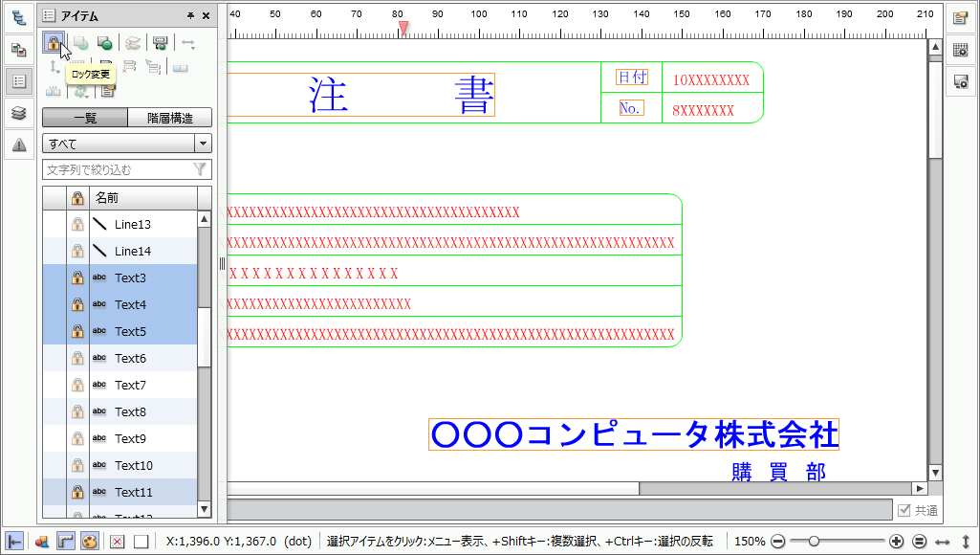Screen dimensions: 980x555
Task: Click the layer reorder icon with arrows
Action: pos(133,42)
